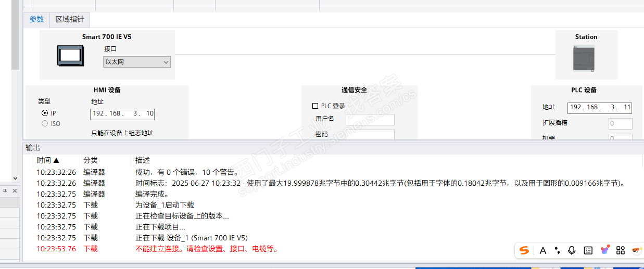Click the IME assistant mascot avatar icon
Screen dimensions: 644x269
636,250
